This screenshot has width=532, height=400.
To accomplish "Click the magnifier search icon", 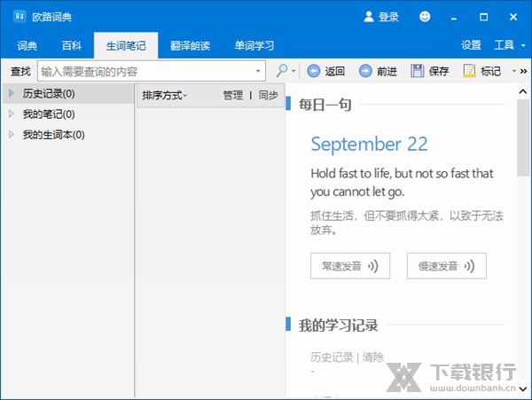I will (x=282, y=71).
